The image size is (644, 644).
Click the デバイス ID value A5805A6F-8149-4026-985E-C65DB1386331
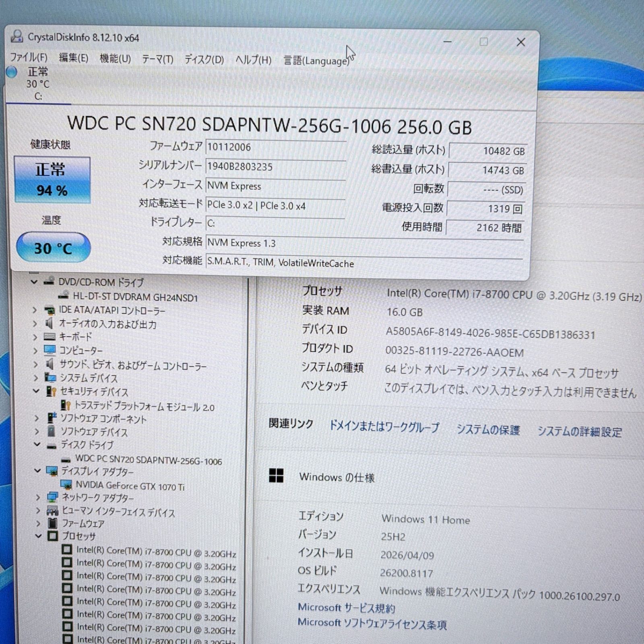(490, 334)
